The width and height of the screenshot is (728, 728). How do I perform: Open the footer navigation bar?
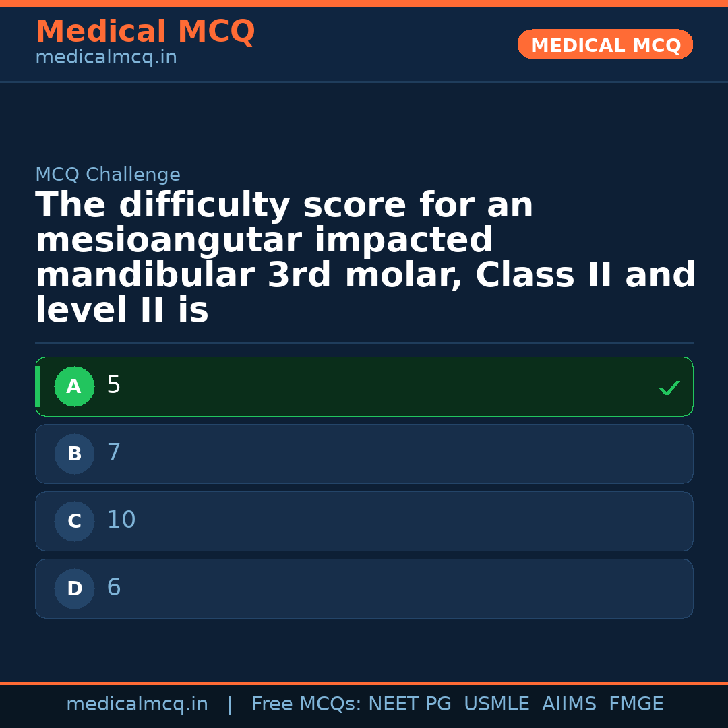click(x=364, y=704)
